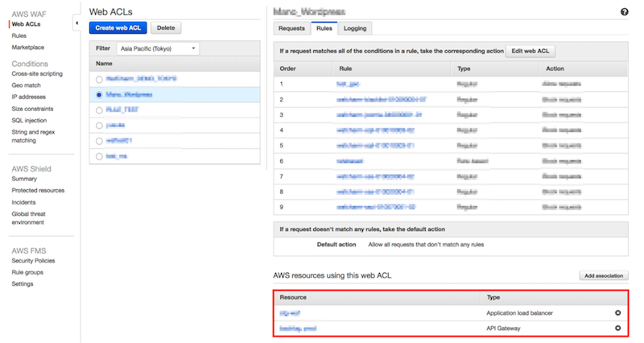Open the Asia Pacific (Tokyo) region dropdown
This screenshot has height=343, width=644.
(x=157, y=48)
